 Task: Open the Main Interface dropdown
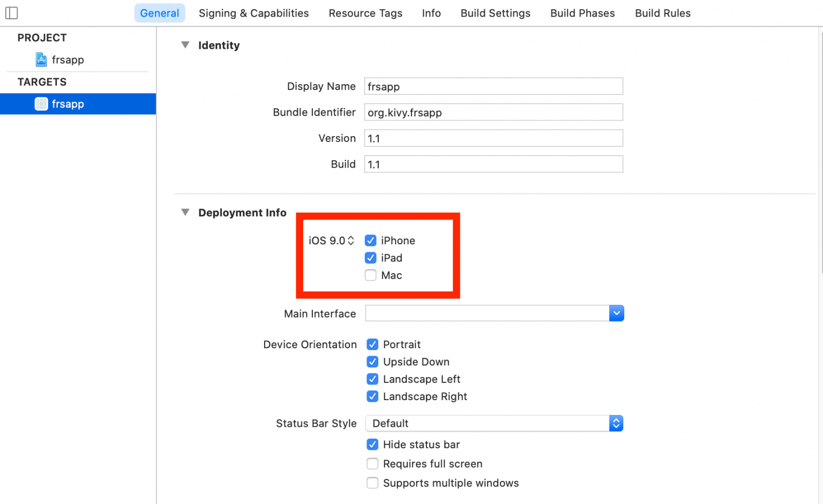616,313
